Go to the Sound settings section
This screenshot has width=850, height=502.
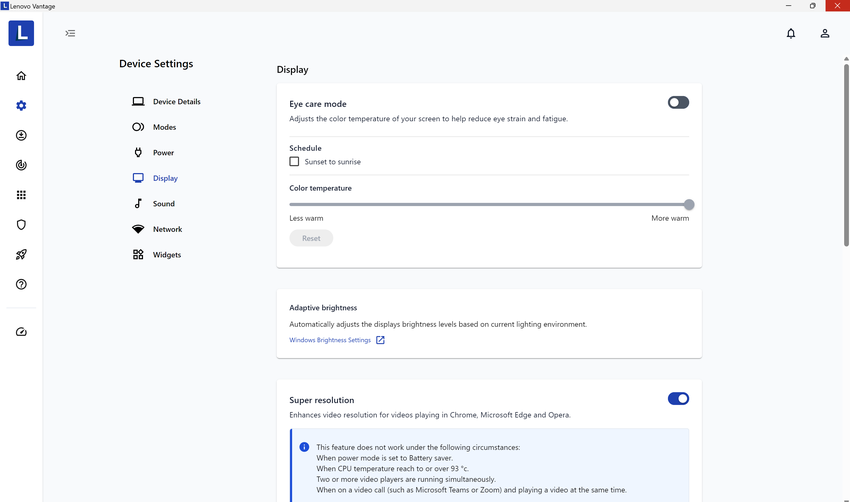pyautogui.click(x=163, y=204)
